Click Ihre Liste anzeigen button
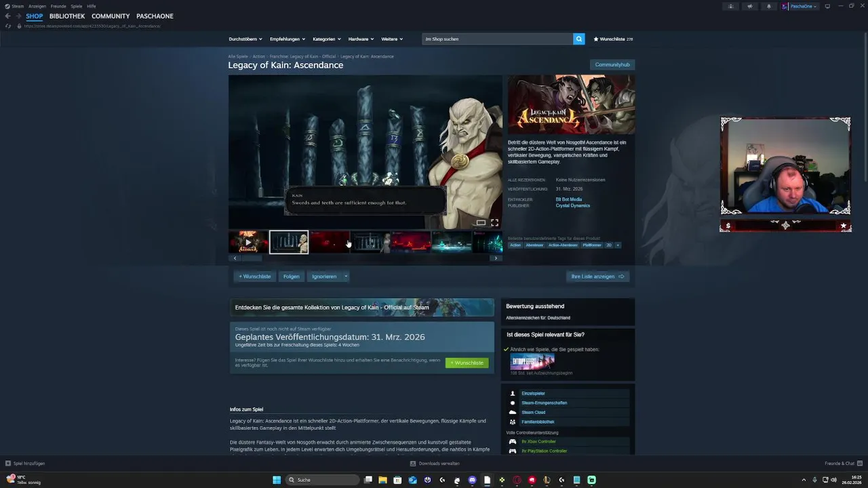This screenshot has width=868, height=488. (x=597, y=277)
